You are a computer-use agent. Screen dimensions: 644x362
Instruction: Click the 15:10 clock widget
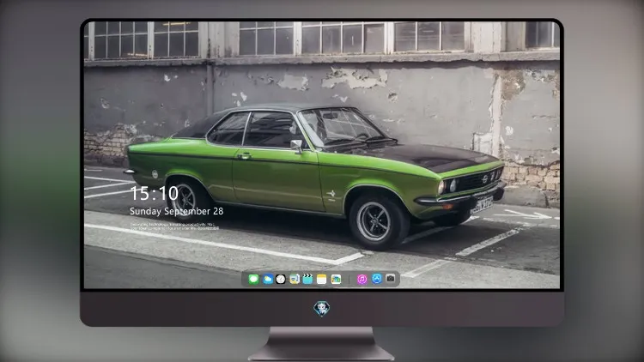click(x=154, y=193)
